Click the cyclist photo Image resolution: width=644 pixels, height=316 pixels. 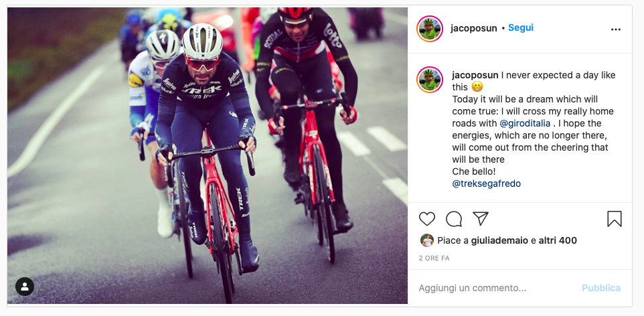point(208,155)
